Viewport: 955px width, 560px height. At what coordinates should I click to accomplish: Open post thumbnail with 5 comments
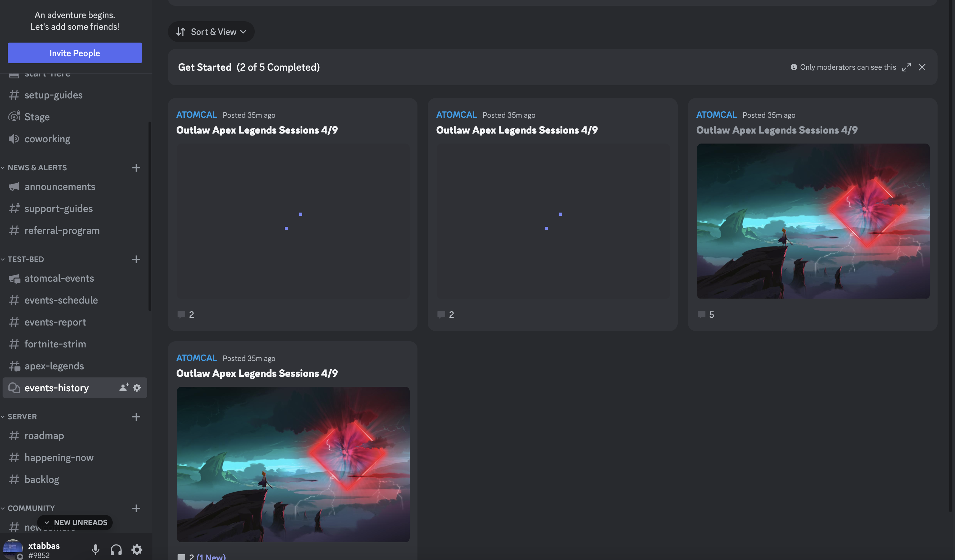tap(813, 221)
